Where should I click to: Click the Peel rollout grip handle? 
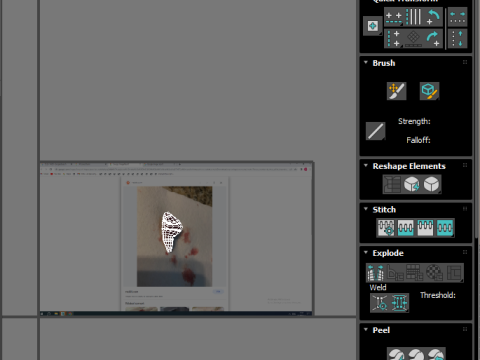(465, 329)
